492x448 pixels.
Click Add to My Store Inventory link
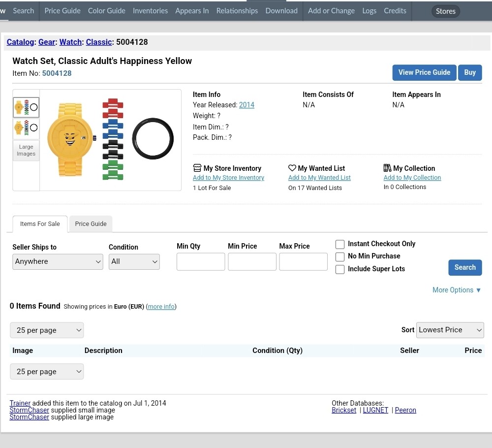228,177
